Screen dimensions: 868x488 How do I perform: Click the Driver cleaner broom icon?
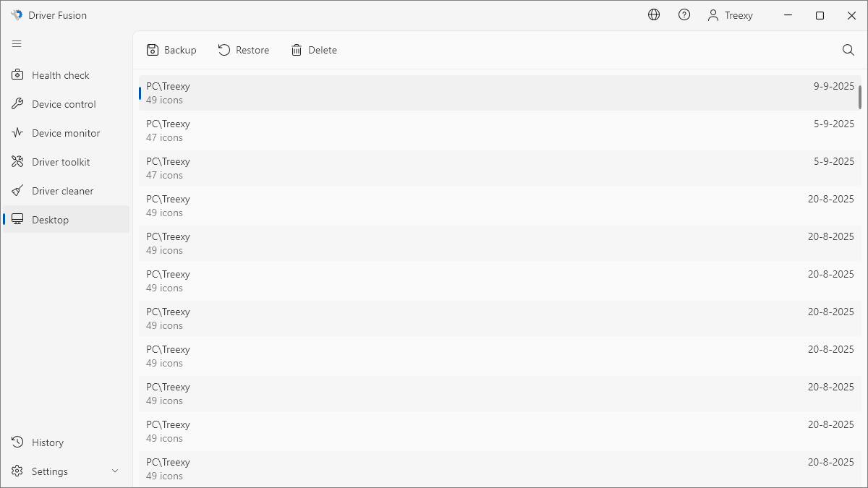pyautogui.click(x=18, y=191)
